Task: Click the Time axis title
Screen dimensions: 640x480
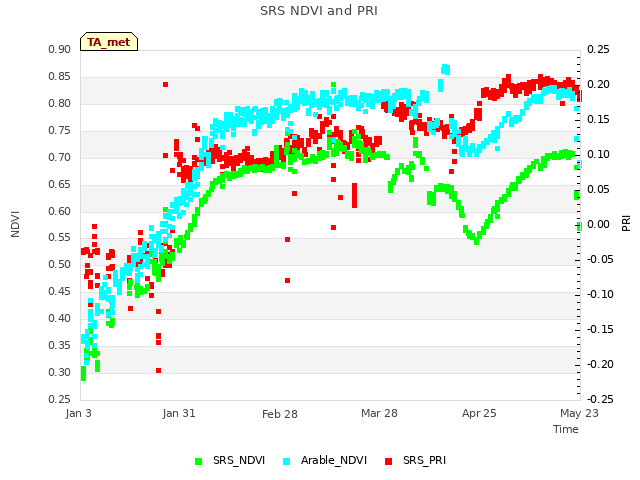Action: pyautogui.click(x=566, y=429)
